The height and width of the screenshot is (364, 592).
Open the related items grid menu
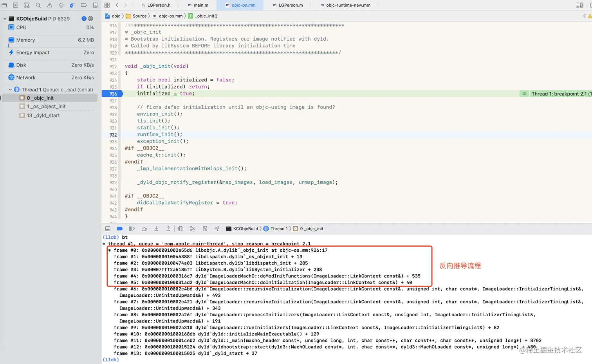click(x=107, y=5)
